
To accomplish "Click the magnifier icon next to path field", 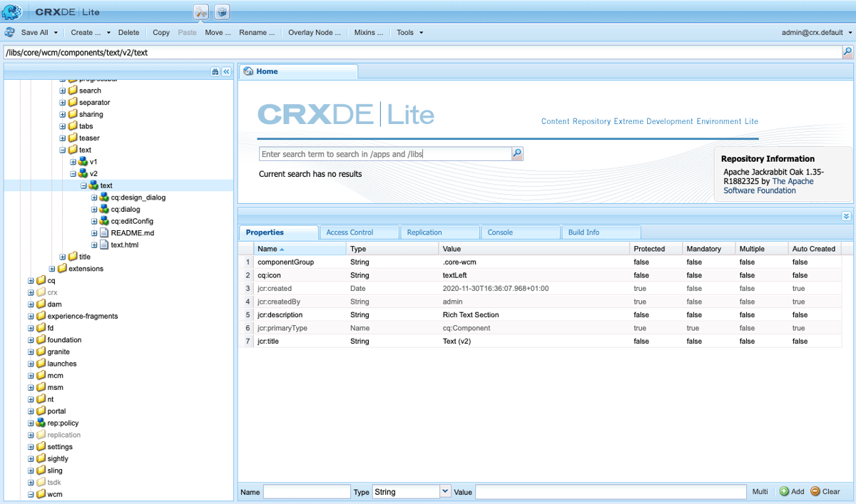I will [x=847, y=51].
